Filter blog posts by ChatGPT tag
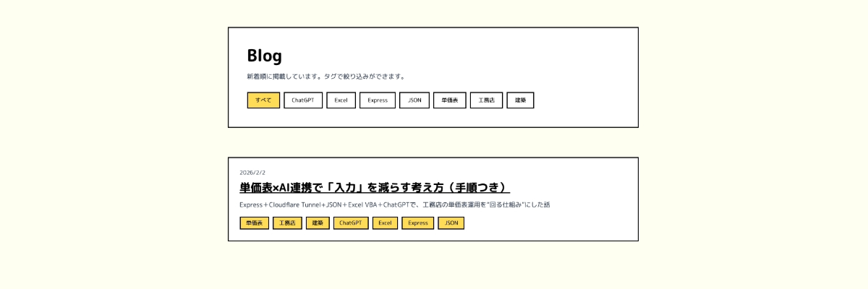The image size is (868, 289). 303,100
